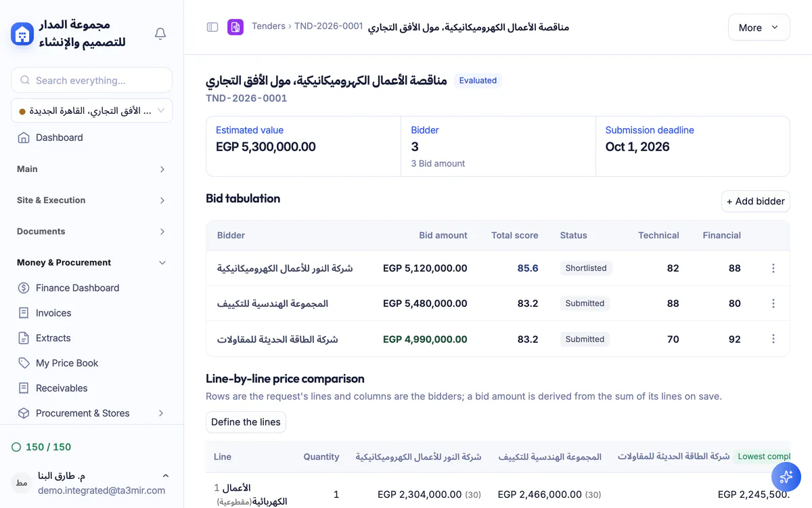
Task: Click the Evaluated status badge
Action: coord(478,81)
